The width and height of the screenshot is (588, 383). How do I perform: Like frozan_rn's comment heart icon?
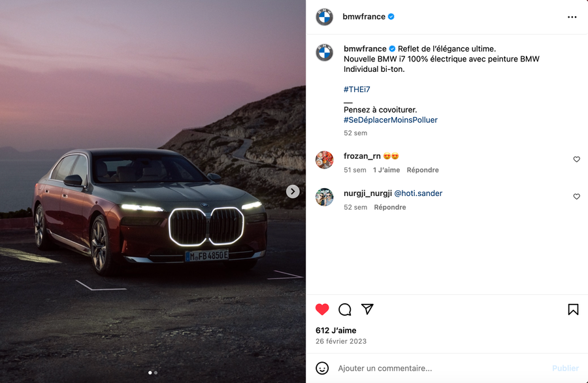click(x=577, y=159)
